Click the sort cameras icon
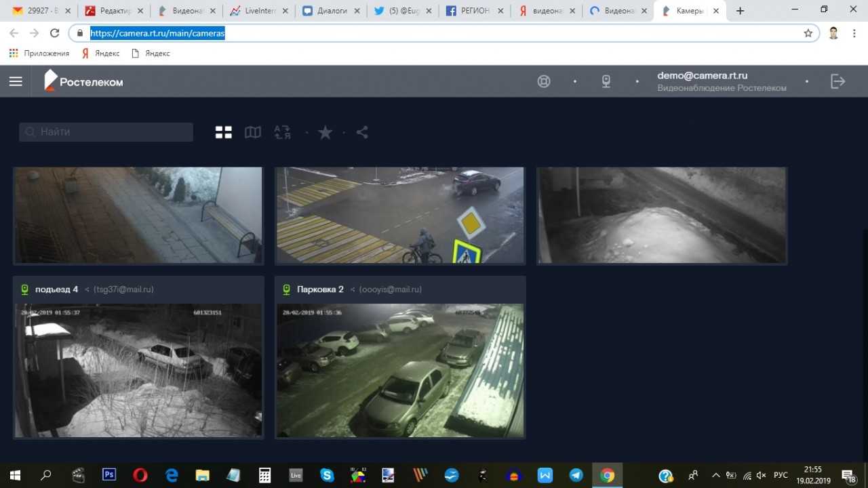The image size is (868, 488). (282, 132)
